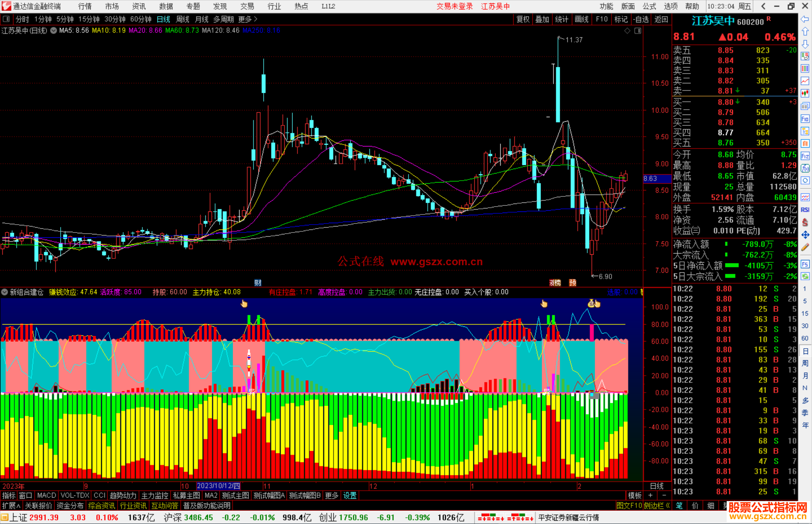Click the 复权 button
Image resolution: width=812 pixels, height=524 pixels.
[523, 19]
